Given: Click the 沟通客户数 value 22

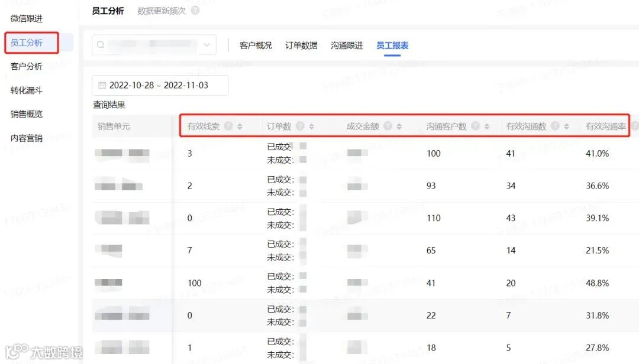Looking at the screenshot, I should (431, 316).
